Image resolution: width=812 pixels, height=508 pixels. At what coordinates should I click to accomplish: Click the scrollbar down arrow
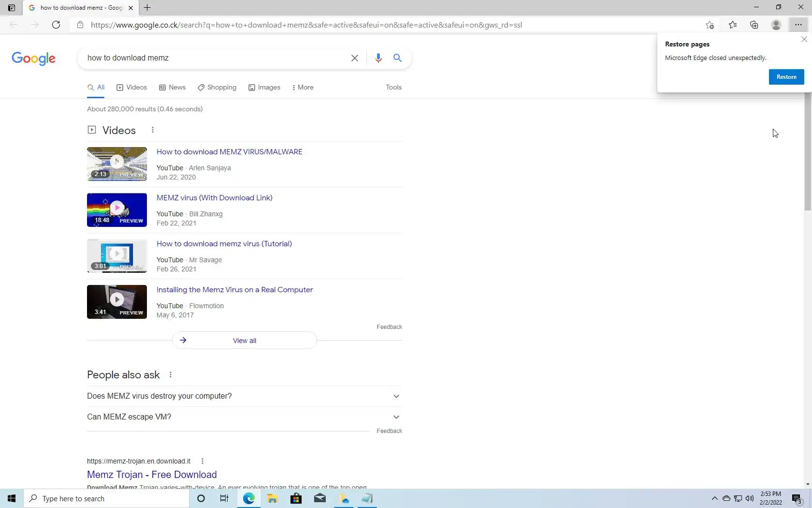[x=808, y=484]
